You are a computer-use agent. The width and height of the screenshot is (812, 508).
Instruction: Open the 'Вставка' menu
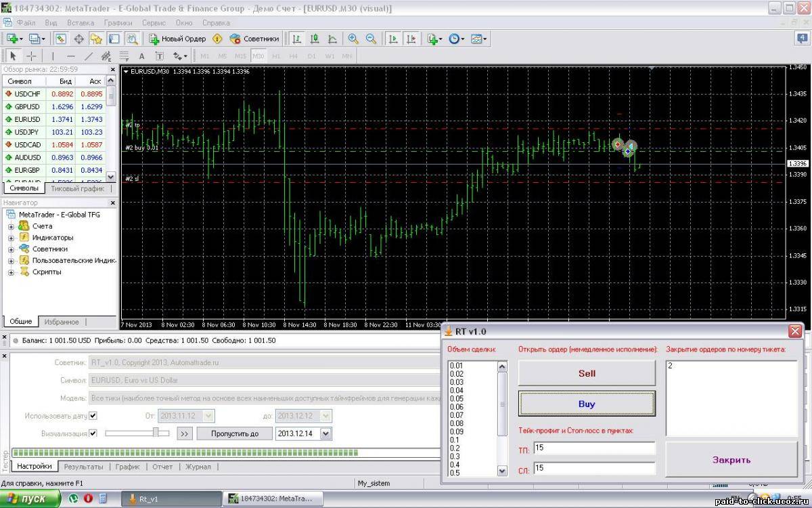point(81,22)
